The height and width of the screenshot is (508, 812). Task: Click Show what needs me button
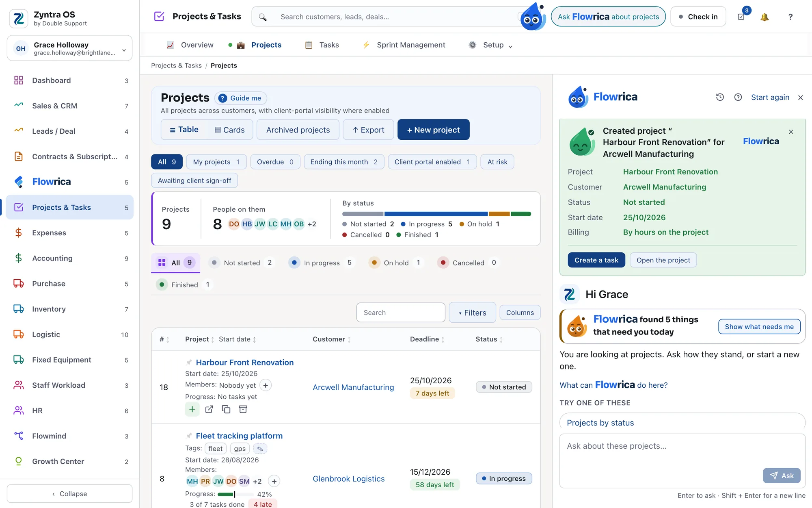(x=759, y=327)
